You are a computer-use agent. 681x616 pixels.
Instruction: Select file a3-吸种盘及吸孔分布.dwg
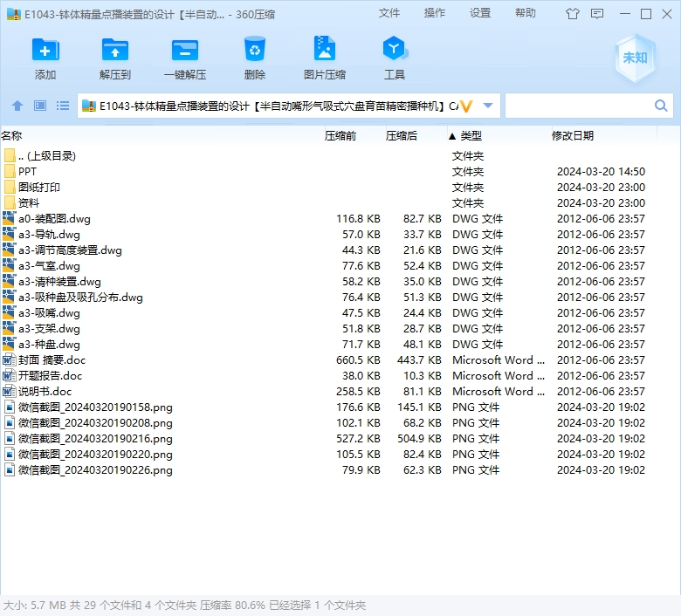(80, 298)
